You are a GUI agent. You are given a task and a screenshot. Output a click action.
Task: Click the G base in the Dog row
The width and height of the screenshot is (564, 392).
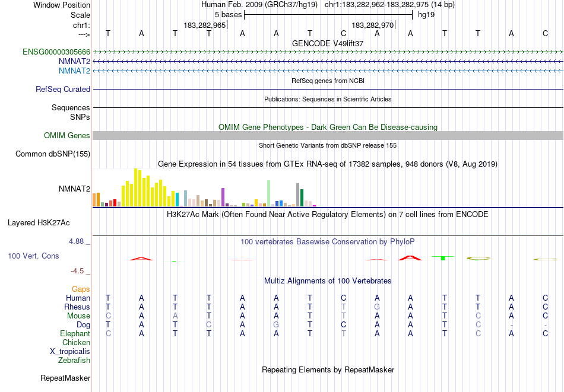point(276,325)
